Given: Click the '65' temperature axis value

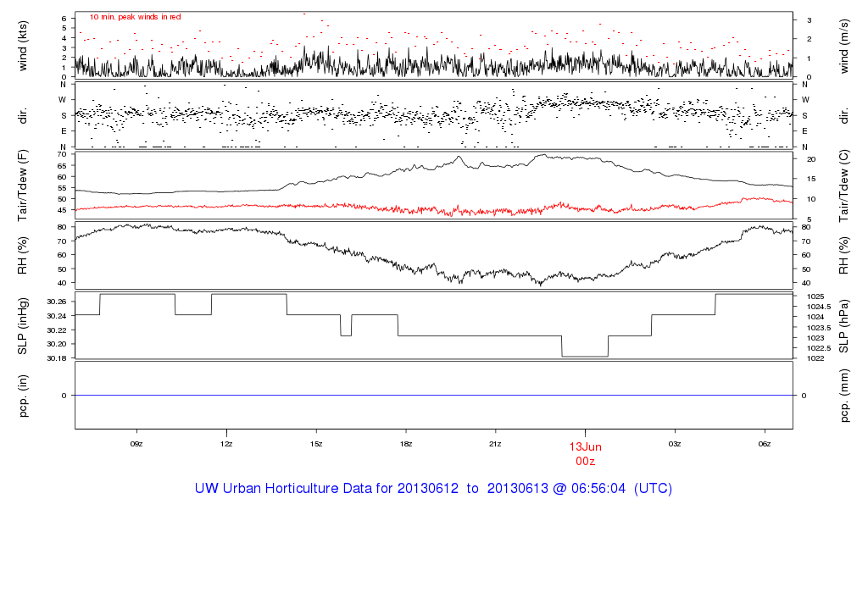Looking at the screenshot, I should click(x=61, y=166).
